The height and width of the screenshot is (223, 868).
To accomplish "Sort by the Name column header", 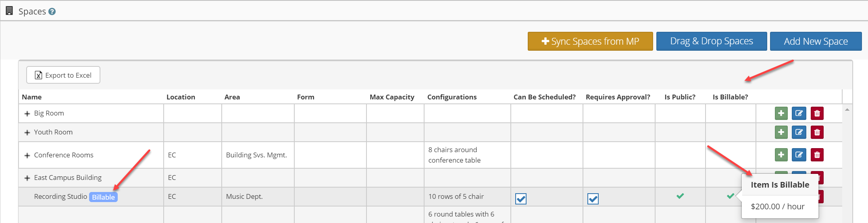I will (32, 97).
